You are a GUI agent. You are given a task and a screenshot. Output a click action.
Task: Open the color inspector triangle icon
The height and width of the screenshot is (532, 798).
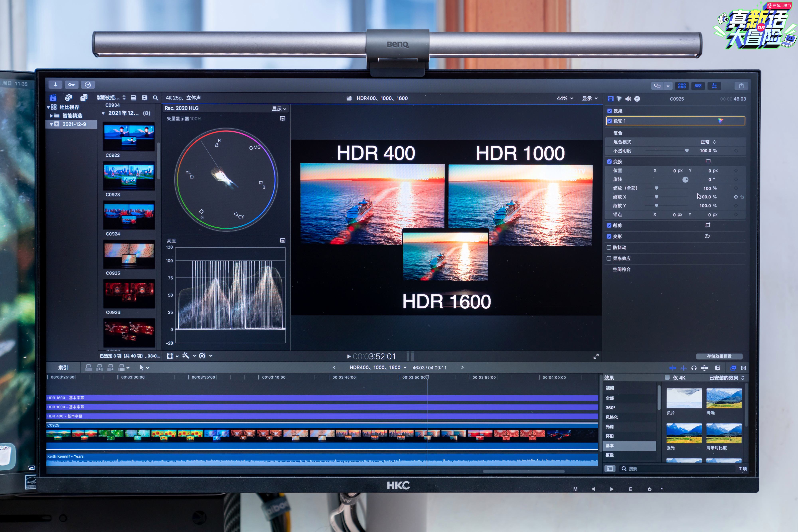coord(619,99)
